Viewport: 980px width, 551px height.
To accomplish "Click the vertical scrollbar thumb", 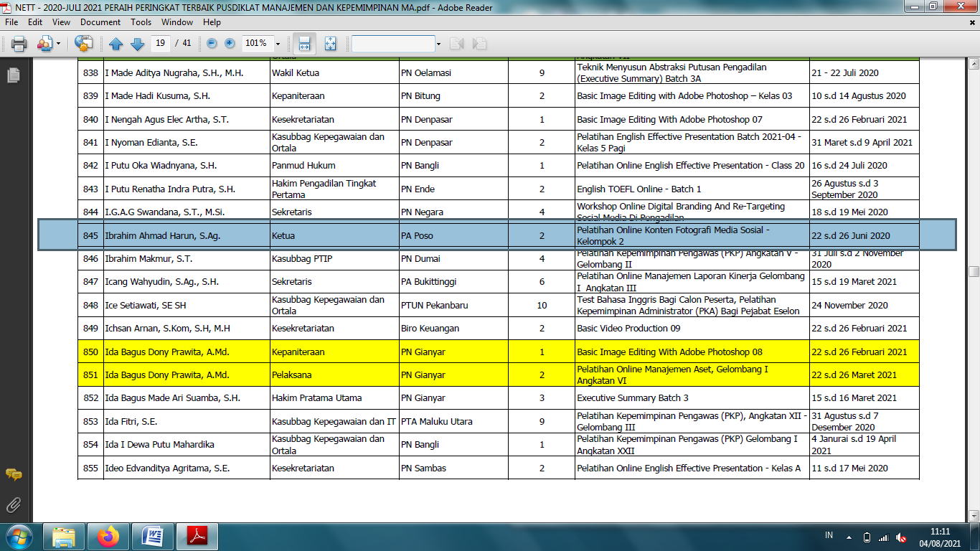I will (x=974, y=271).
